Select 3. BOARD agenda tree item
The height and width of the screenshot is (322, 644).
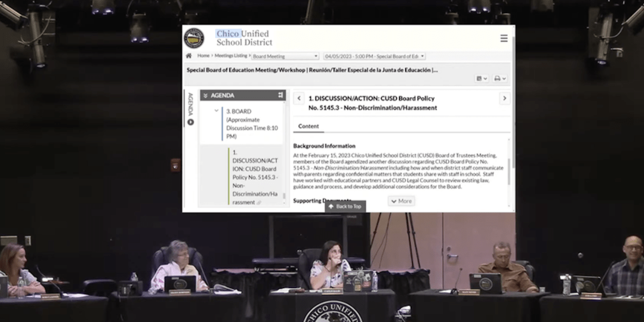pyautogui.click(x=252, y=124)
